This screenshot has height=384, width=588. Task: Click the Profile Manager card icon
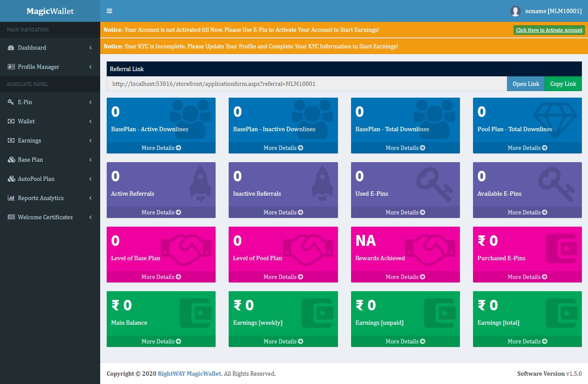tap(11, 67)
